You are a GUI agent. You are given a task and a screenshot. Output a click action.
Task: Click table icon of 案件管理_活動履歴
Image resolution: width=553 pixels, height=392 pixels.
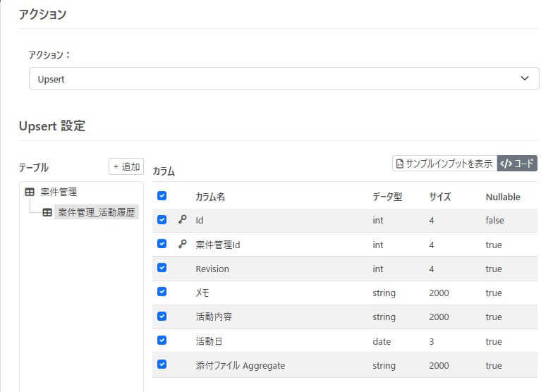click(x=47, y=212)
